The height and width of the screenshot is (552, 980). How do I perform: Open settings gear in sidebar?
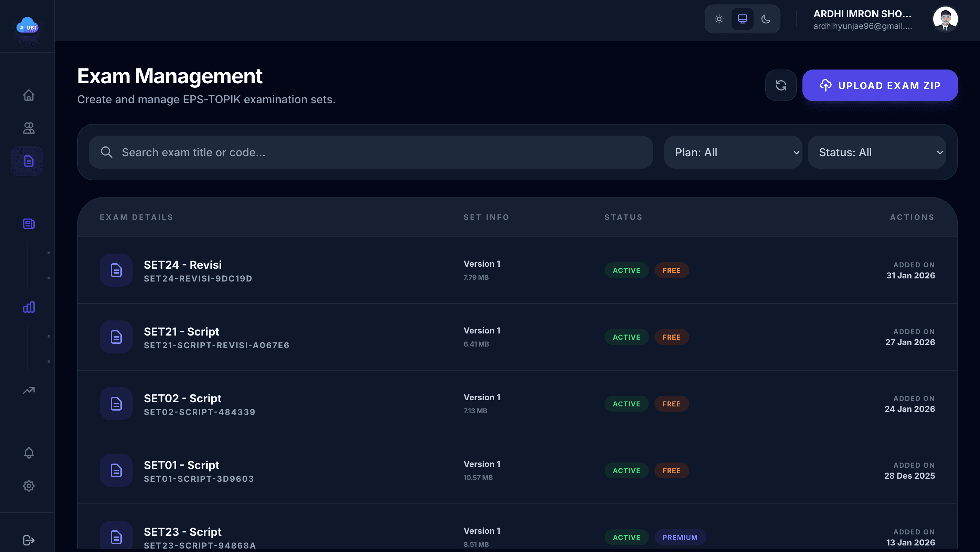29,486
